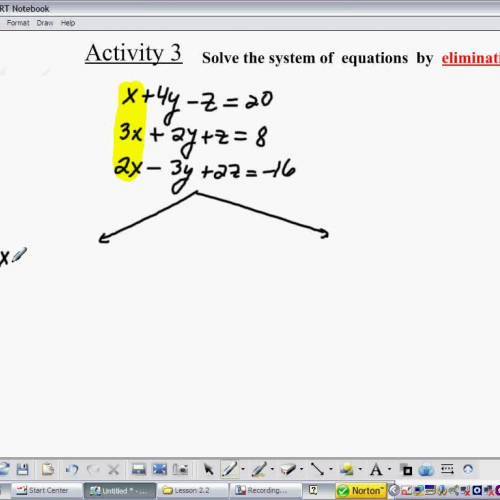The height and width of the screenshot is (500, 500).
Task: Click the Redo arrow icon
Action: (93, 470)
